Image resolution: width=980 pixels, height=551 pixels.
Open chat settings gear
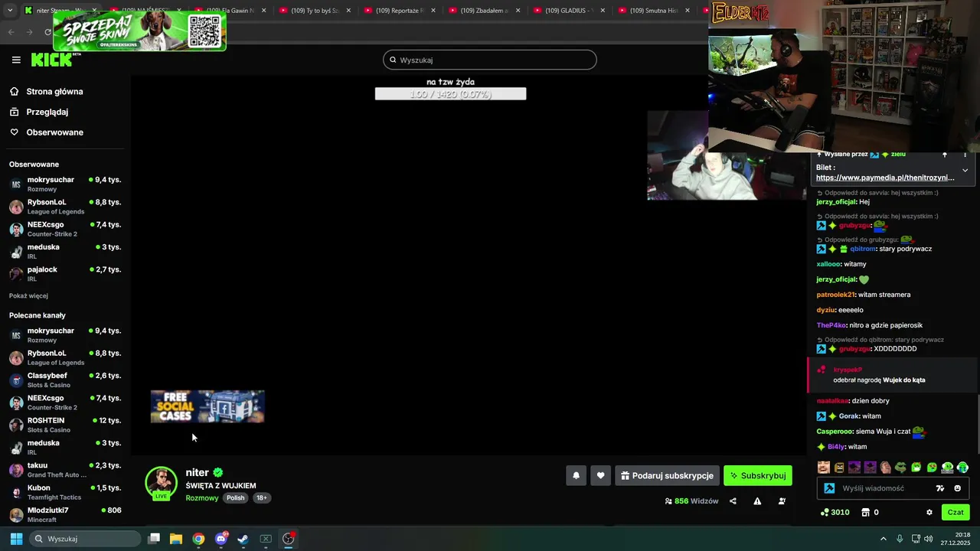click(929, 513)
